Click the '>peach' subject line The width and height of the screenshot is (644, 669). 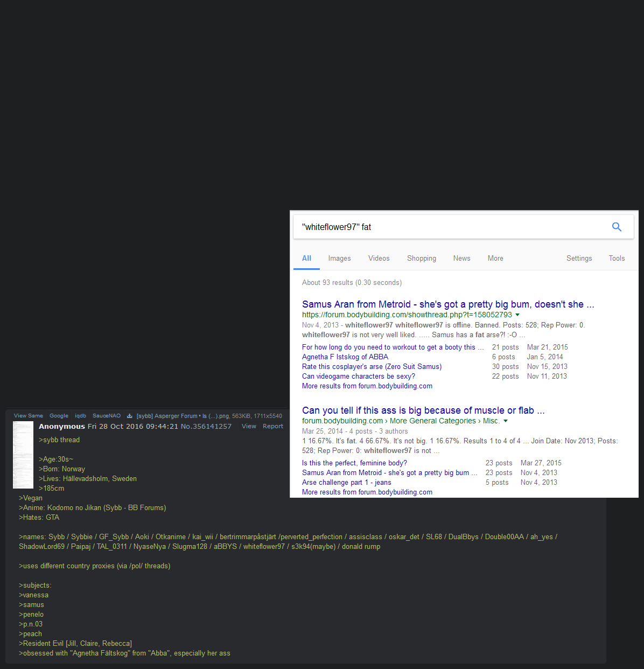click(30, 634)
